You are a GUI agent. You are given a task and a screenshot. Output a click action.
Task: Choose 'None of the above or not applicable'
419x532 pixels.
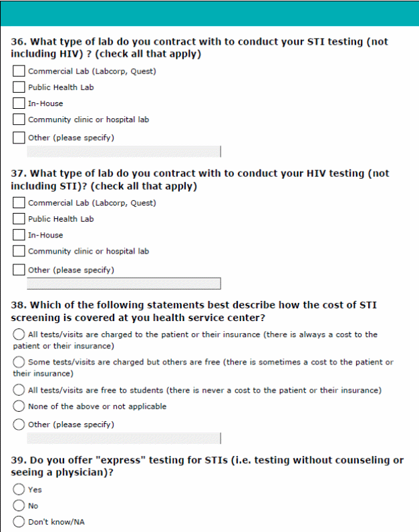coord(19,407)
